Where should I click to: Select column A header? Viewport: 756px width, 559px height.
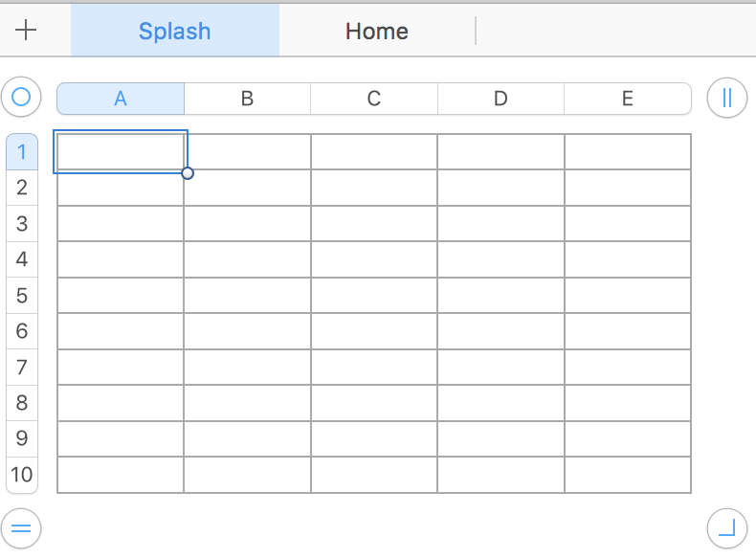[x=121, y=99]
